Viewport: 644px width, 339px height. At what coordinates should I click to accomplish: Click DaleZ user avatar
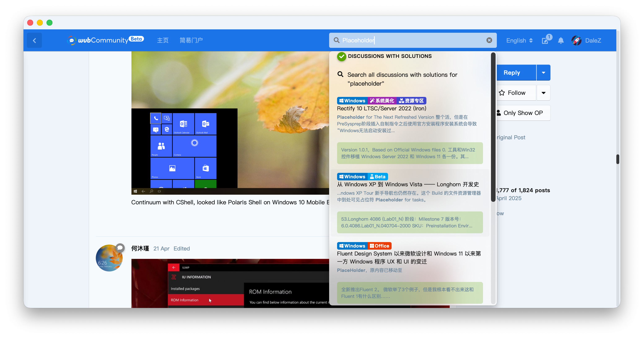click(576, 40)
